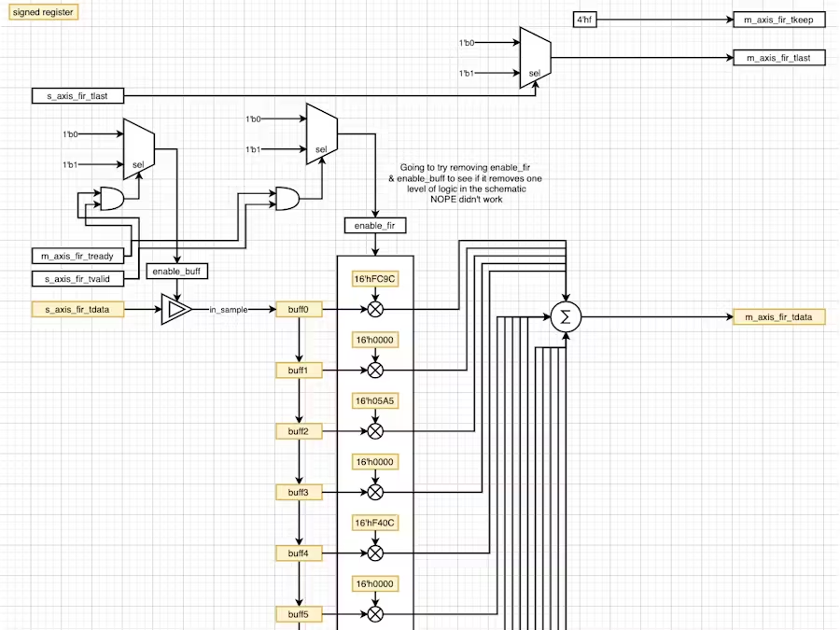Select the topmost sel multiplexer shape
The image size is (840, 630).
[530, 54]
